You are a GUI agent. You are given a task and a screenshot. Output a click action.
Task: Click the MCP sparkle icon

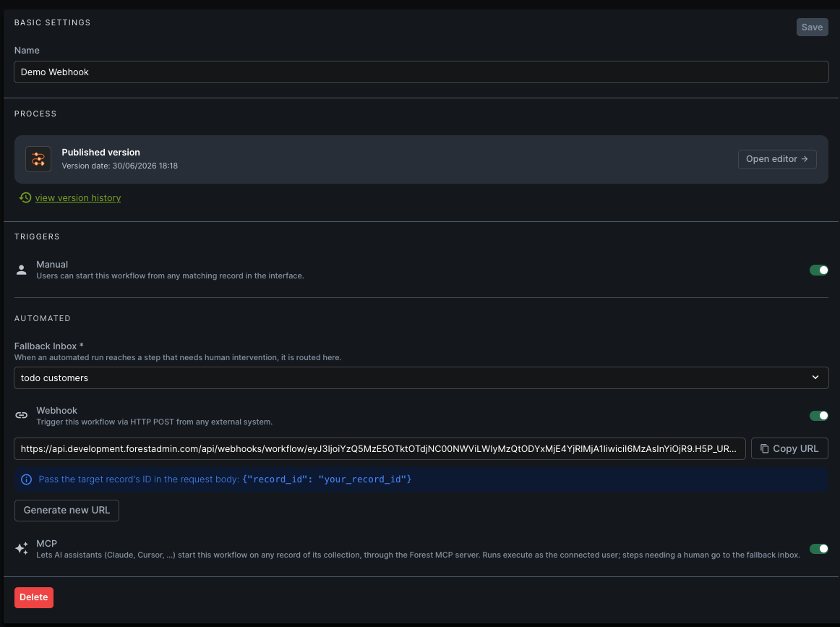(x=22, y=548)
